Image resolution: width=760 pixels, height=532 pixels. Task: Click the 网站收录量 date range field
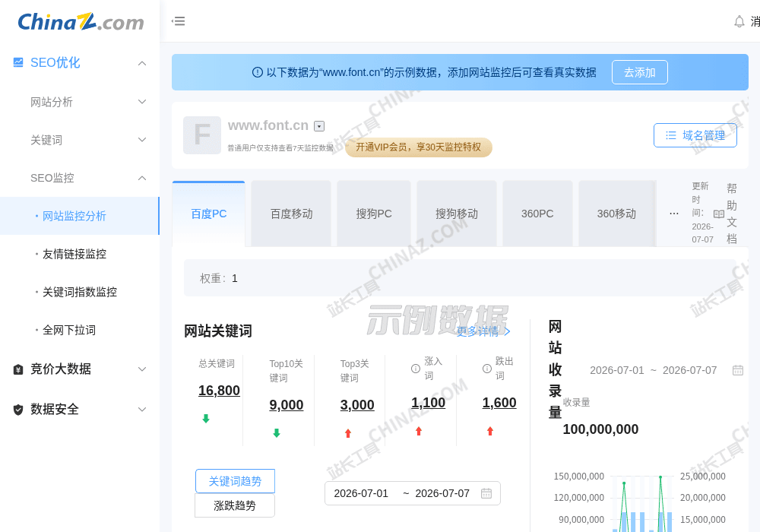667,370
